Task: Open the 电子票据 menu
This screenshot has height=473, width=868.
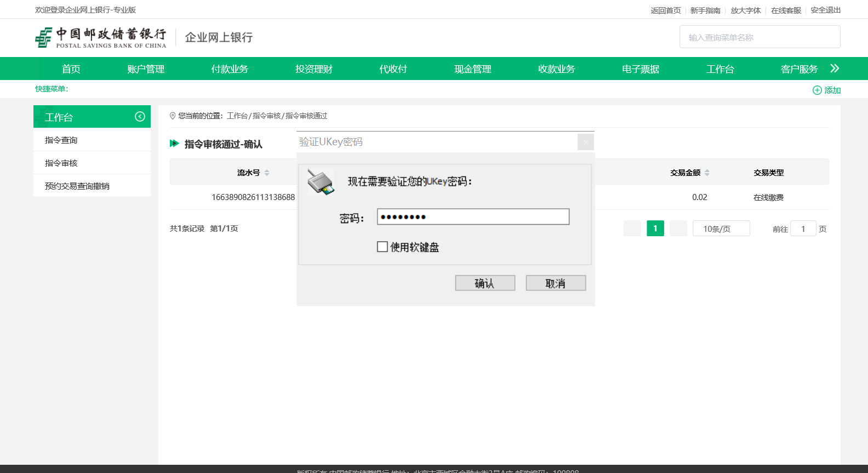Action: pyautogui.click(x=640, y=69)
